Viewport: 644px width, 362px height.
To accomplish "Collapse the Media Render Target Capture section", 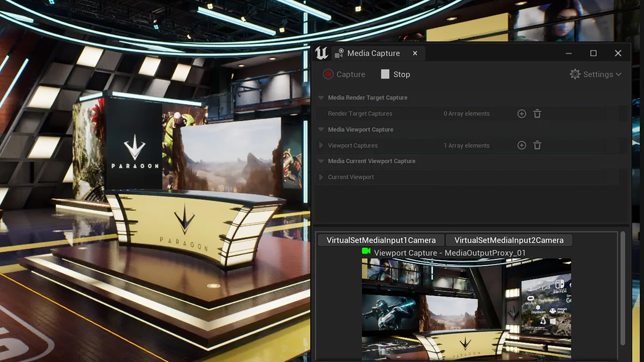I will tap(321, 98).
